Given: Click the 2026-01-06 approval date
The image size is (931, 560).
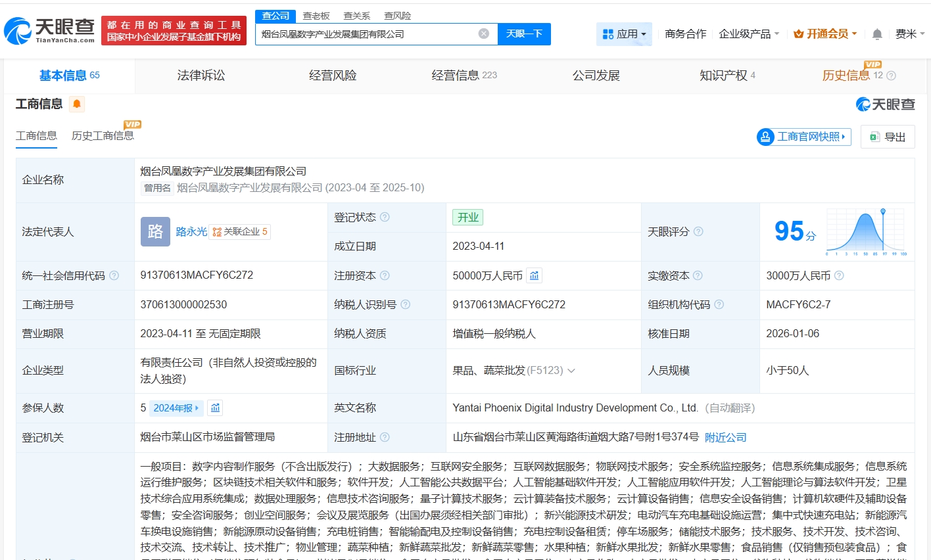Looking at the screenshot, I should point(792,333).
